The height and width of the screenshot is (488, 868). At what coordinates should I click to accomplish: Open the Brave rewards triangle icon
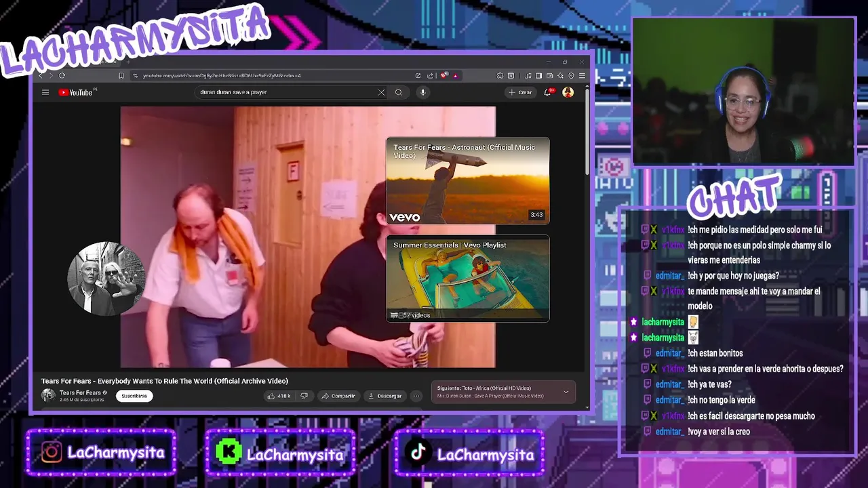456,76
